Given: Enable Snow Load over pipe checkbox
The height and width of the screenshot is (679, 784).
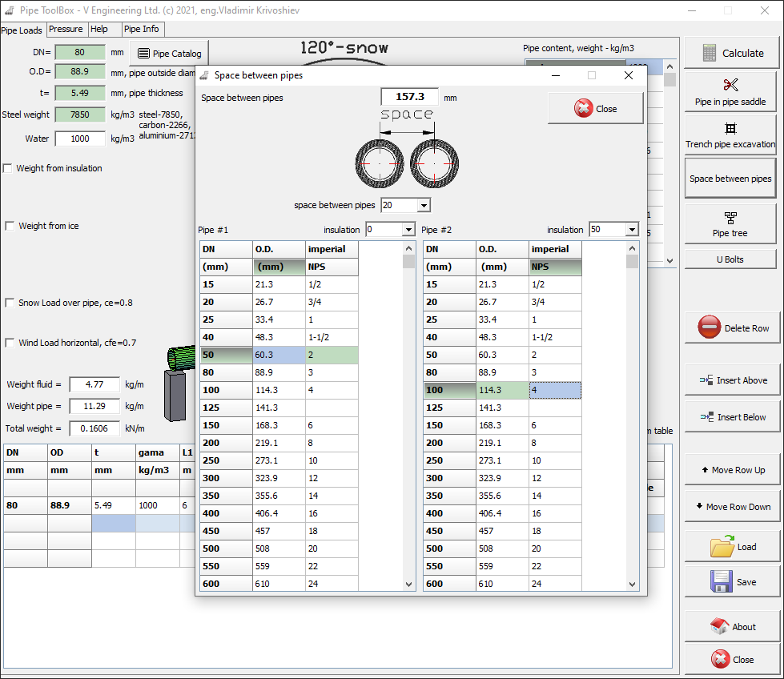Looking at the screenshot, I should [x=8, y=303].
